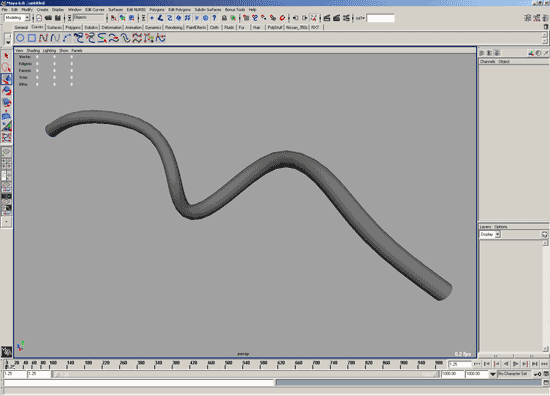This screenshot has width=550, height=396.
Task: Click the range slider bar
Action: (245, 374)
